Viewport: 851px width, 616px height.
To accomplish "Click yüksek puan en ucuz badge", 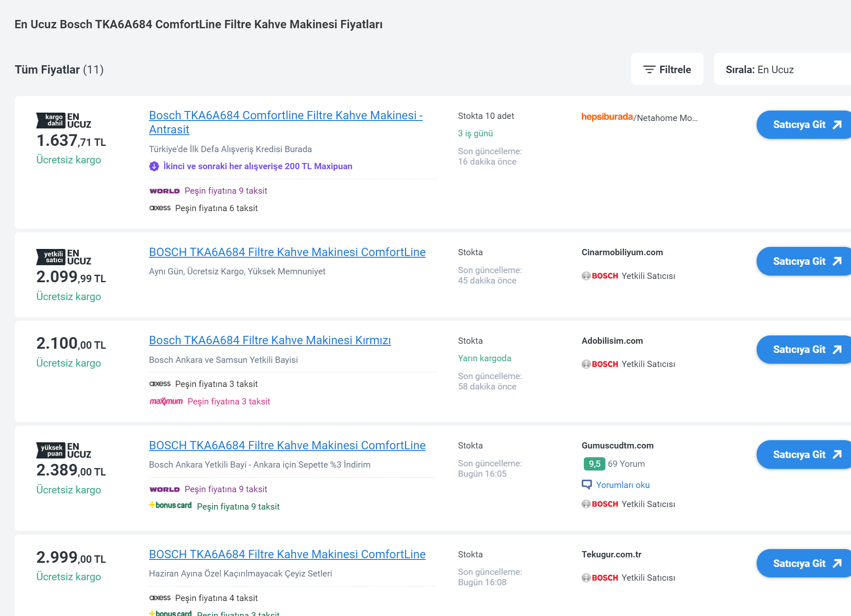I will [64, 451].
